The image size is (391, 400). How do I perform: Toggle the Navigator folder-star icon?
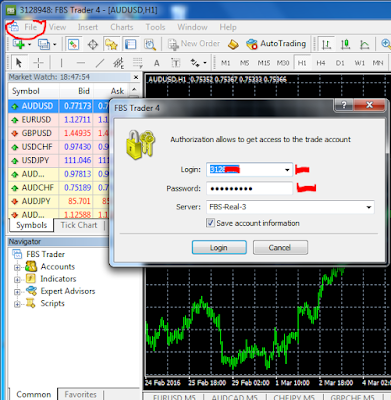111,44
